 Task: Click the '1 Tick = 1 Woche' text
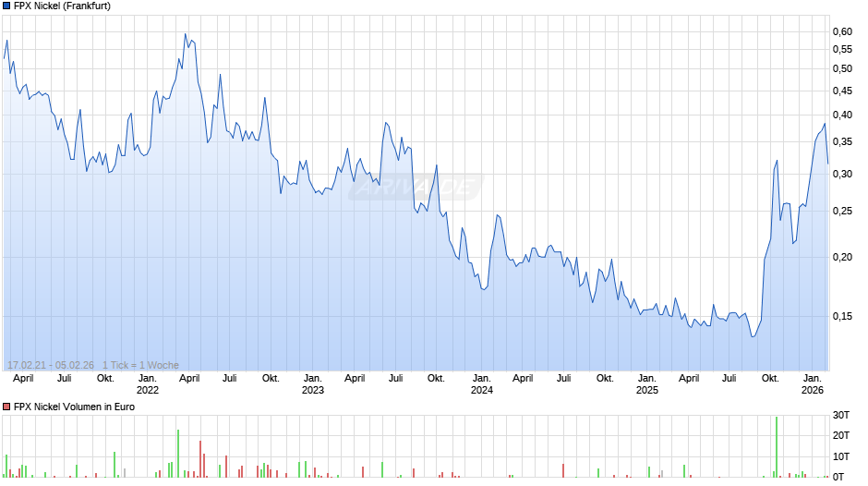[x=140, y=365]
